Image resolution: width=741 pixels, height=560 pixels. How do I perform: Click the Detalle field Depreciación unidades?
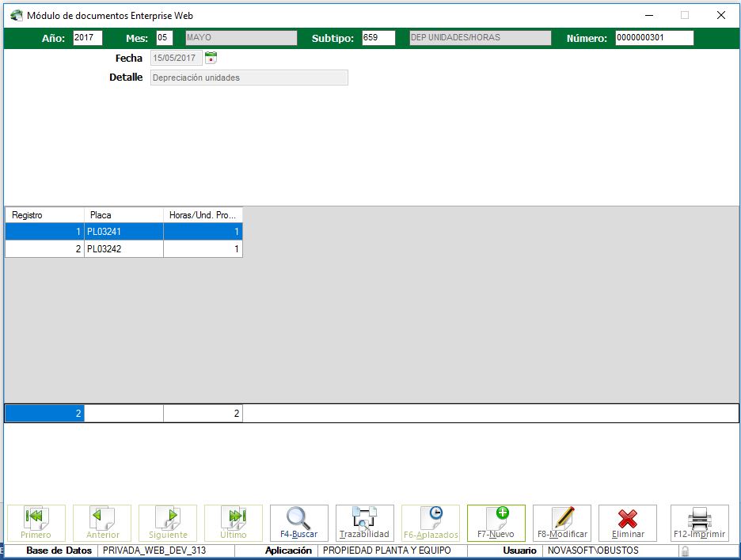(x=249, y=78)
